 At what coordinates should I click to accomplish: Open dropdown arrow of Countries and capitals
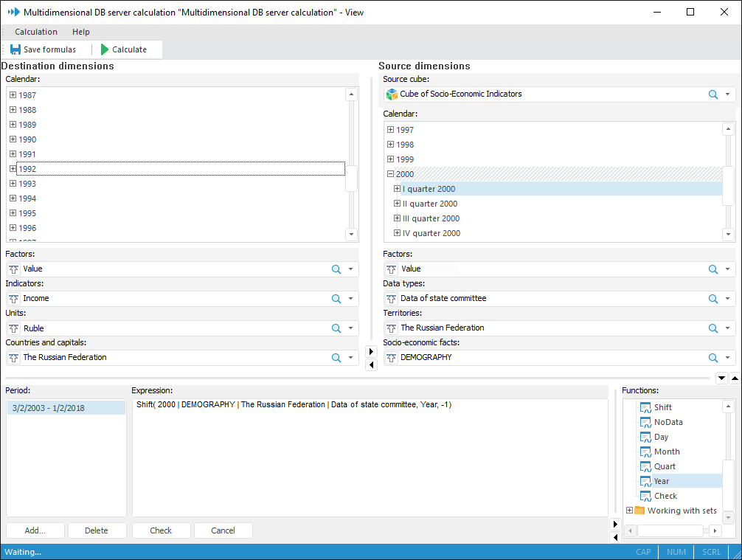coord(351,358)
